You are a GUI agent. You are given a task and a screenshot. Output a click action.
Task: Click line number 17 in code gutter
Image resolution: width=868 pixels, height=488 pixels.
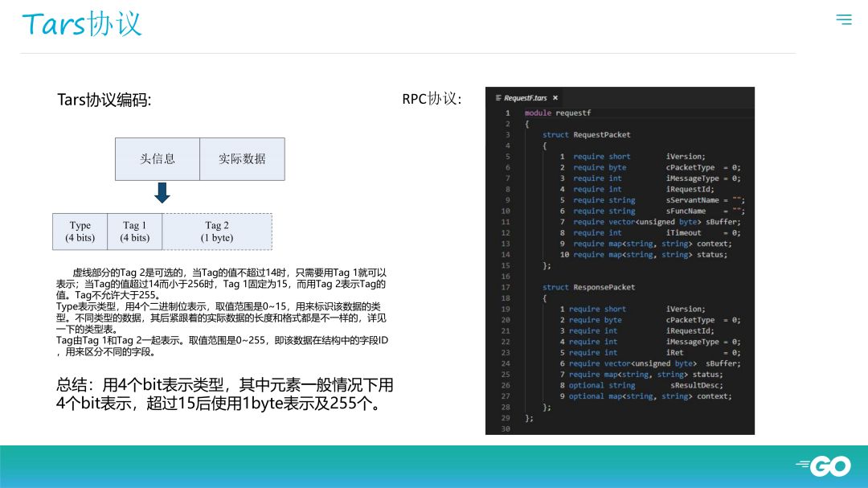coord(506,287)
